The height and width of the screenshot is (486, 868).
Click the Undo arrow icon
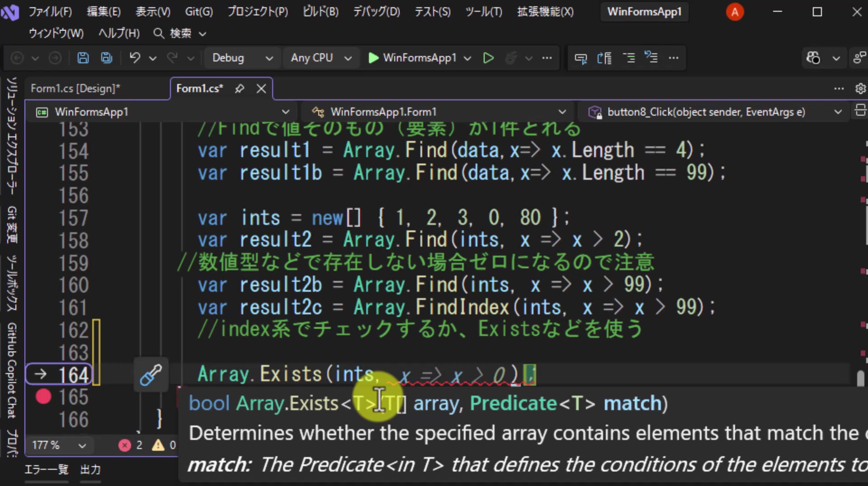135,58
